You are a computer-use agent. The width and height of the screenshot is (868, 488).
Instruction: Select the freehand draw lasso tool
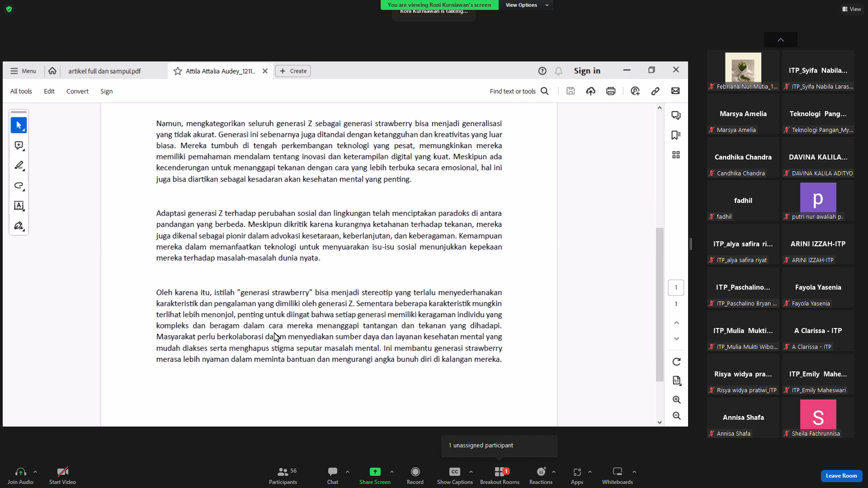pos(19,186)
